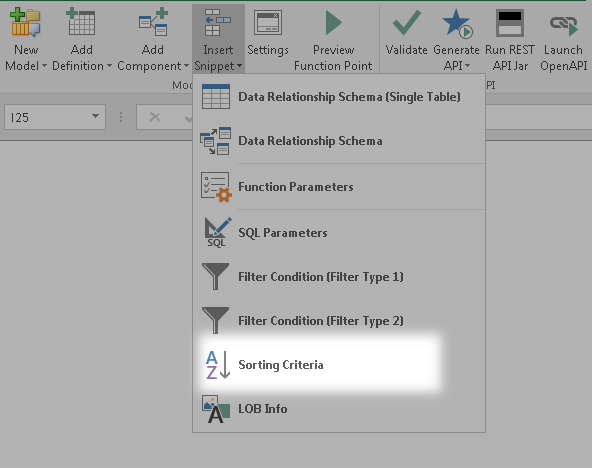Launch OpenAPI from the ribbon
The height and width of the screenshot is (468, 592).
click(x=564, y=41)
